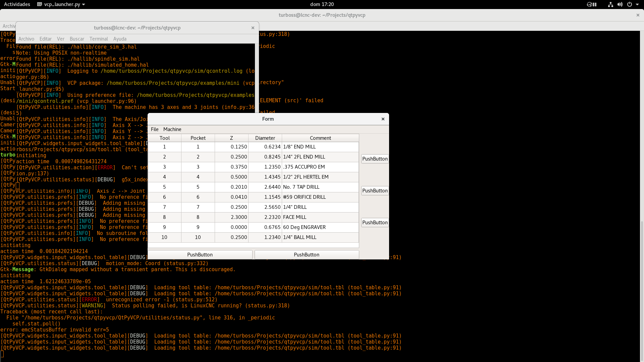The height and width of the screenshot is (362, 644).
Task: Select comment cell '1/4" BALL MILL'
Action: point(320,237)
